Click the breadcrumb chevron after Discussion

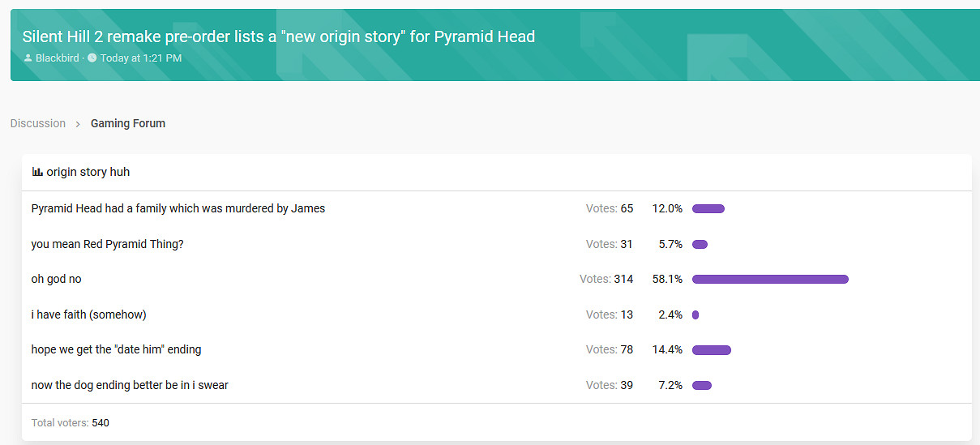[x=78, y=124]
